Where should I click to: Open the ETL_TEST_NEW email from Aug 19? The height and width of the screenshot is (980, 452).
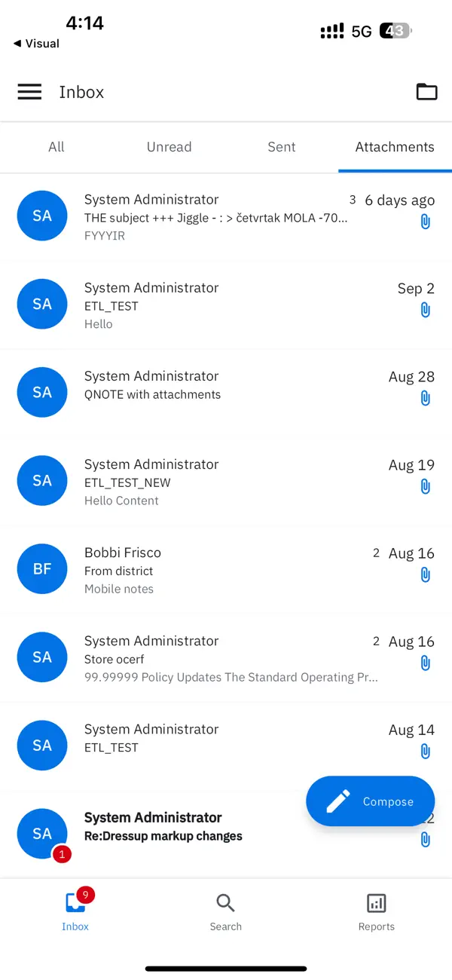[188, 480]
